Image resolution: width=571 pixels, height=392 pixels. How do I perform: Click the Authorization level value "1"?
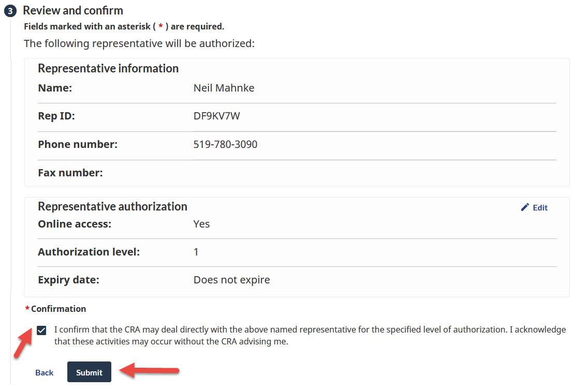(x=196, y=252)
